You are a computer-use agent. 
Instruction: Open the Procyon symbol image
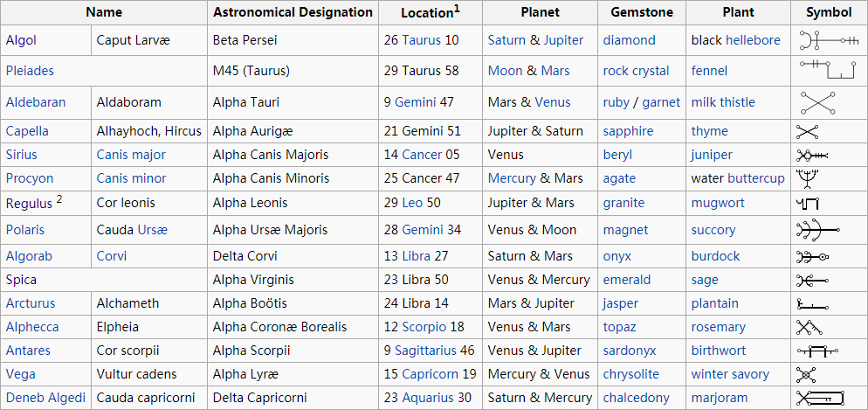pos(807,178)
